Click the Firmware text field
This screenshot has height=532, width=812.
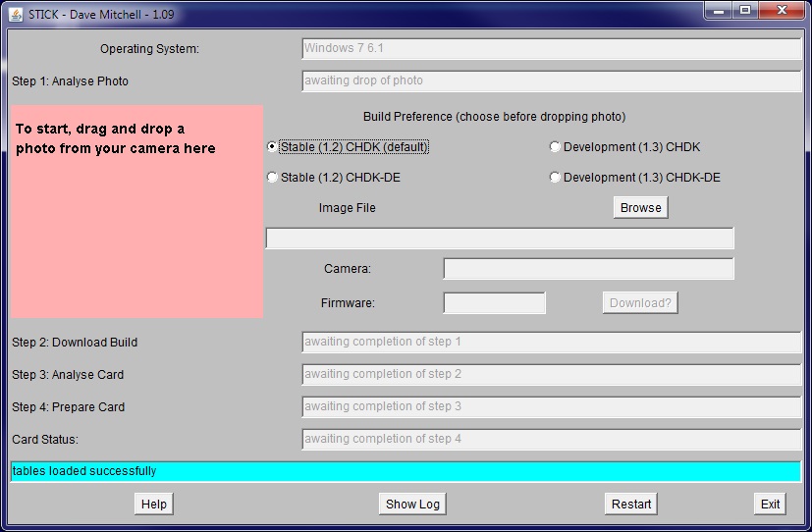click(x=494, y=303)
